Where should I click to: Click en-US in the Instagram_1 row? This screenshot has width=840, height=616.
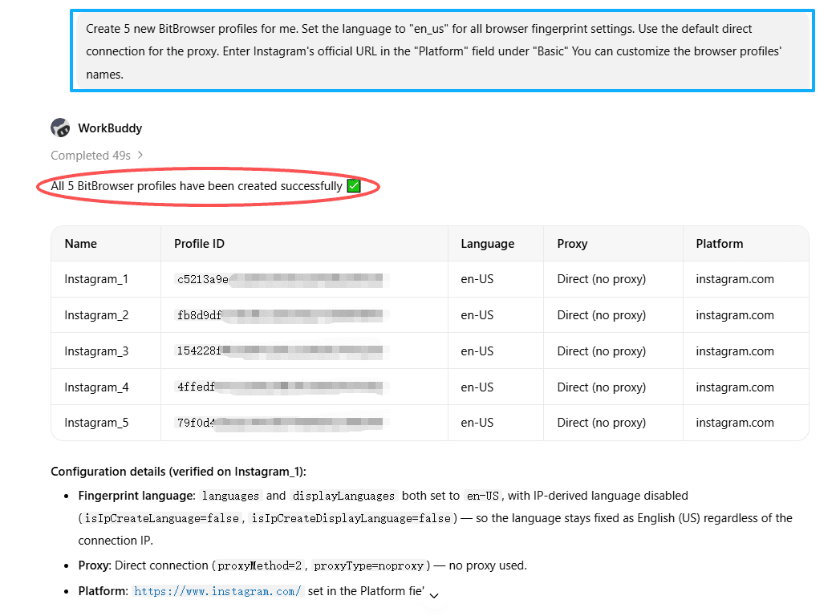[x=477, y=279]
